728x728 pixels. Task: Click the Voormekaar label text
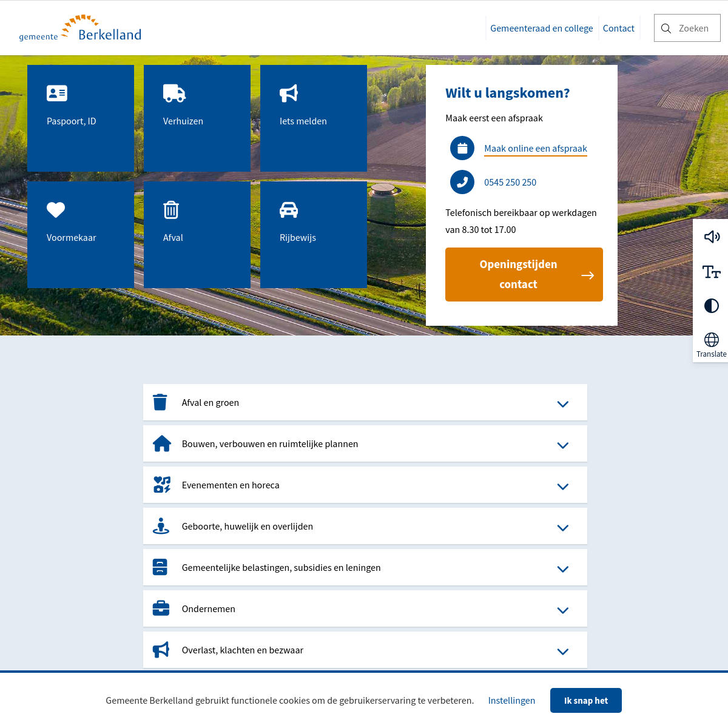pos(72,238)
